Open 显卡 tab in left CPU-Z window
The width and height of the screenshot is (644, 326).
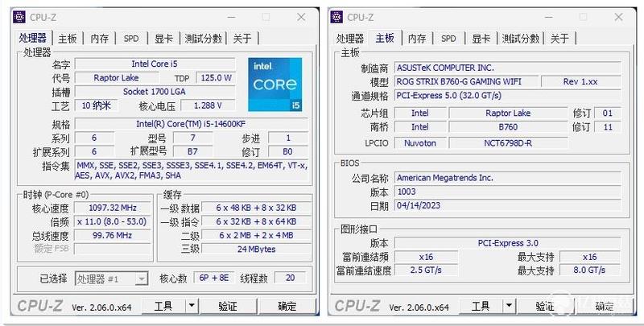[x=163, y=39]
